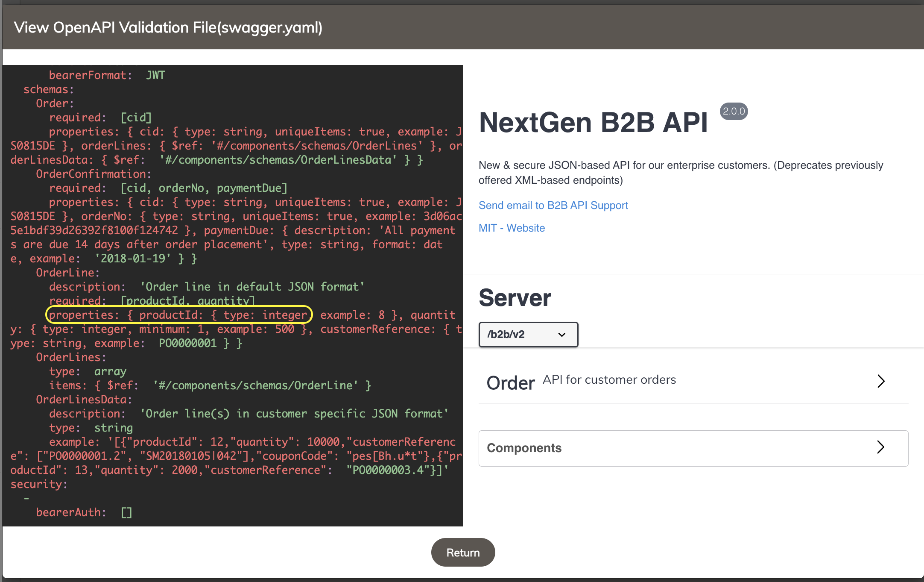Click the 2.0.0 version badge
The height and width of the screenshot is (582, 924).
click(x=734, y=111)
